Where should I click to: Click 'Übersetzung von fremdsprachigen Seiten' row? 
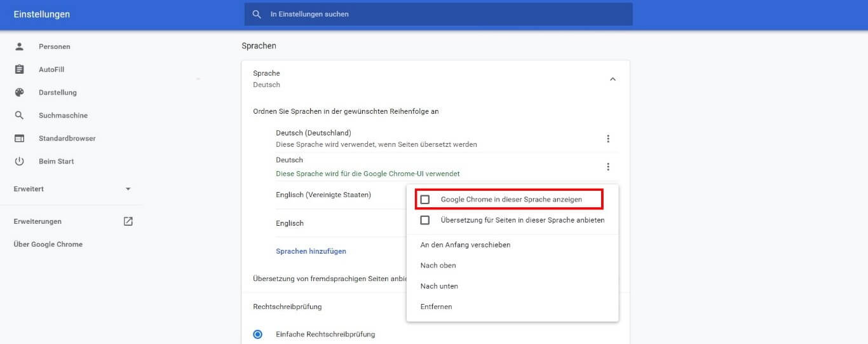click(x=329, y=279)
